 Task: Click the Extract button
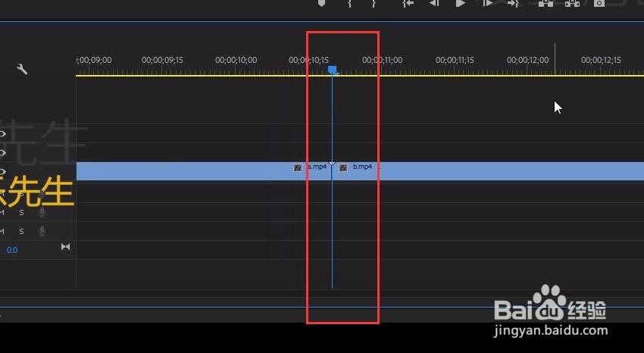click(572, 3)
